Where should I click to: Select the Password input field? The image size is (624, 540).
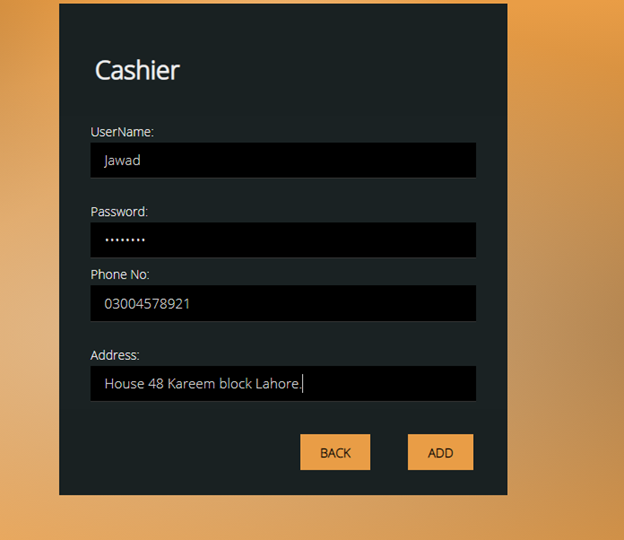tap(283, 240)
